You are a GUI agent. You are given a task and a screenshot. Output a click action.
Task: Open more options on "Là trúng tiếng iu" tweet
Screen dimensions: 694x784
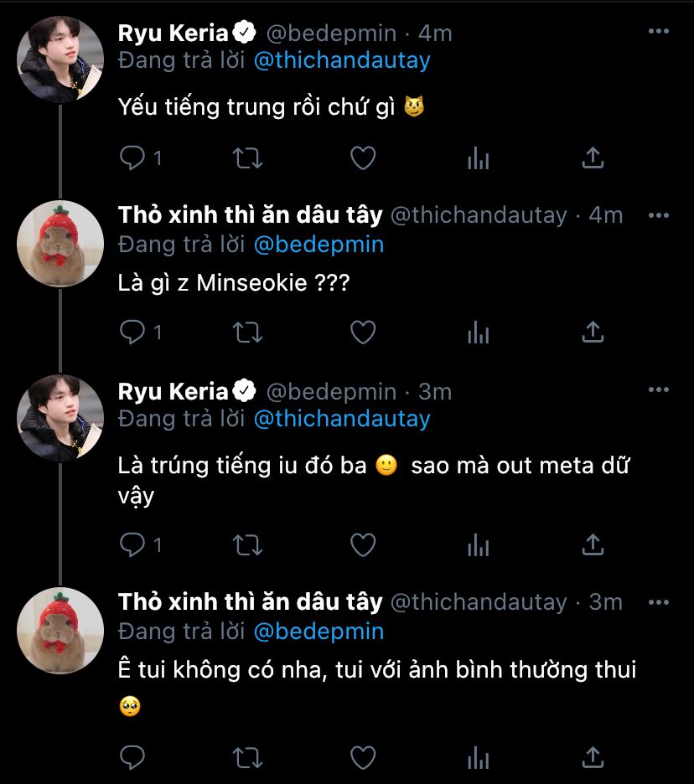[659, 390]
